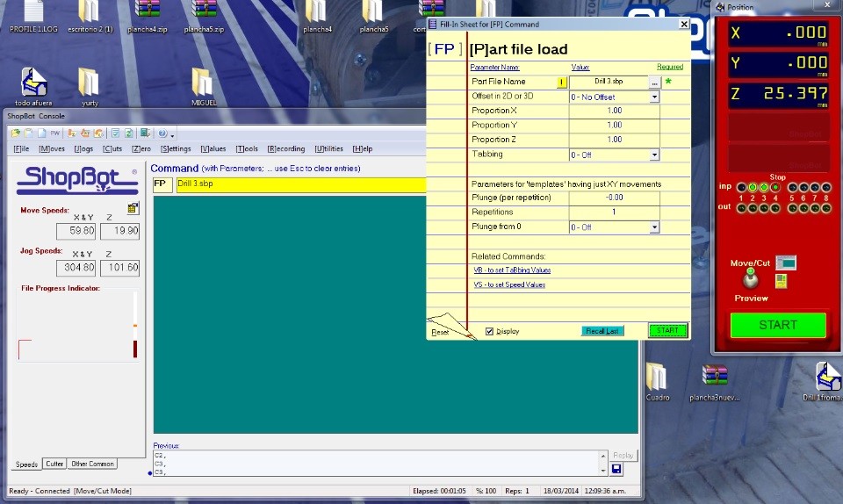Click the second orange XY zero toolbar icon
This screenshot has height=504, width=843.
85,133
